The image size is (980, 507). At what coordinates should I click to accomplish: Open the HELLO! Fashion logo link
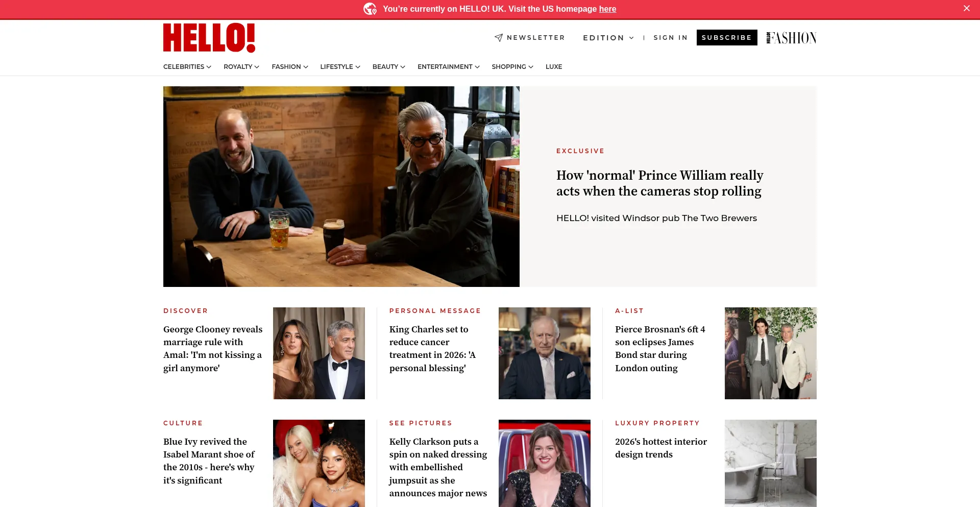click(x=791, y=38)
